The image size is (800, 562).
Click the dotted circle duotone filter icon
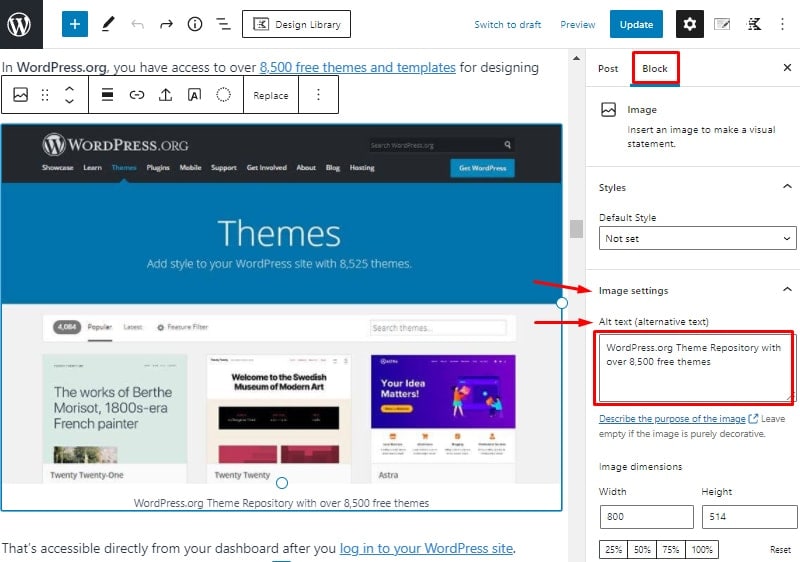click(223, 94)
